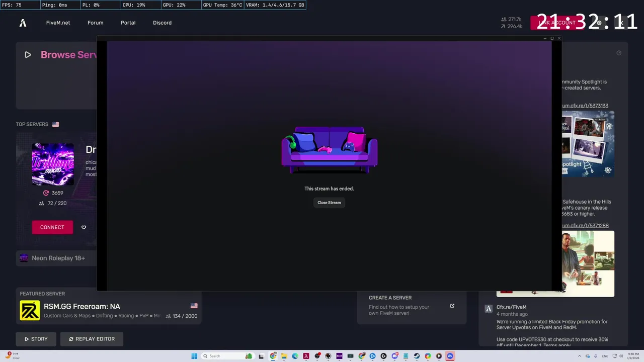Open the weather widget on taskbar
The height and width of the screenshot is (362, 644).
pyautogui.click(x=13, y=356)
